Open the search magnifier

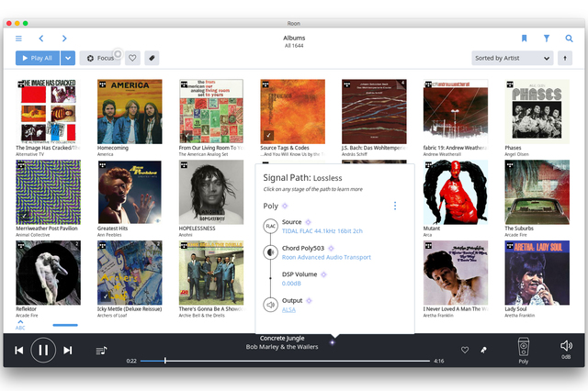(570, 39)
